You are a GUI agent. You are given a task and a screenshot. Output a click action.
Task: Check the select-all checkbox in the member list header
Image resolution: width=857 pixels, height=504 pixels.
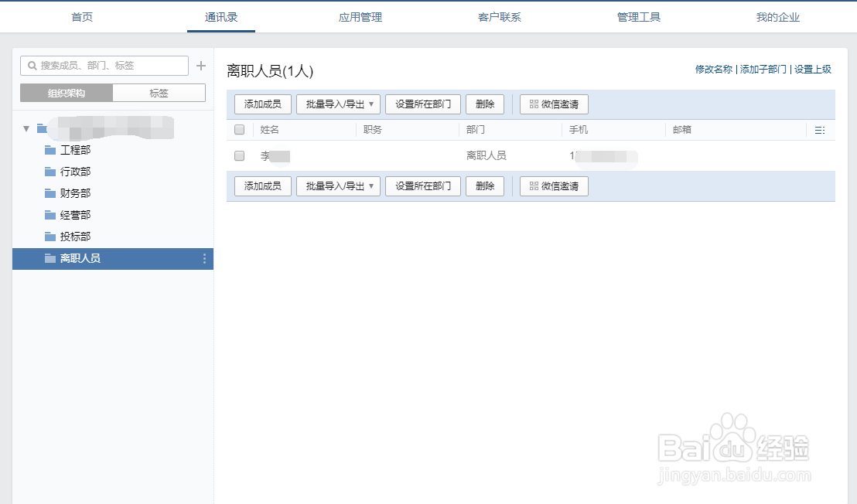[x=239, y=129]
